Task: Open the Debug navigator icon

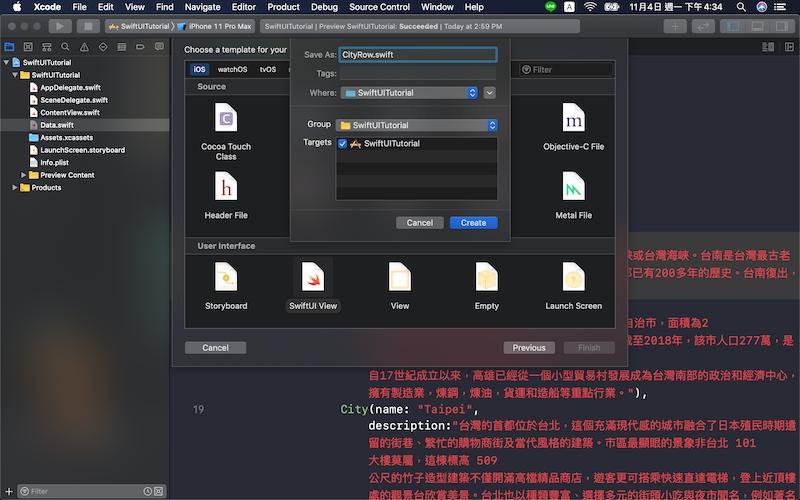Action: point(121,47)
